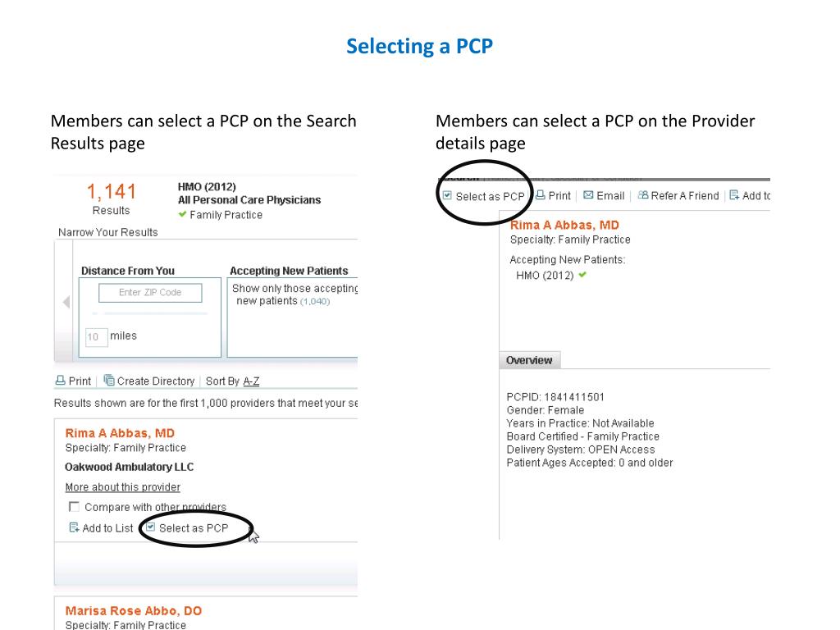Image resolution: width=840 pixels, height=630 pixels.
Task: Toggle the Family Practice green checkmark filter
Action: 182,214
